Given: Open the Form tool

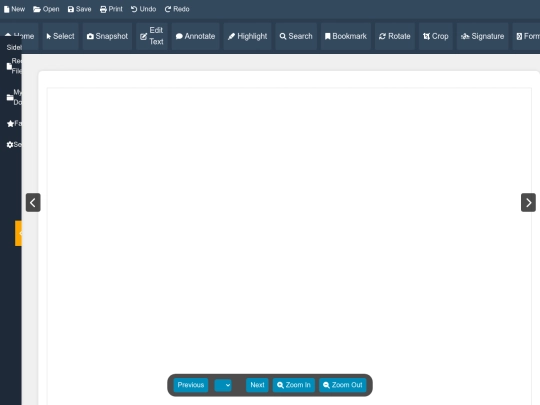Looking at the screenshot, I should (x=527, y=36).
